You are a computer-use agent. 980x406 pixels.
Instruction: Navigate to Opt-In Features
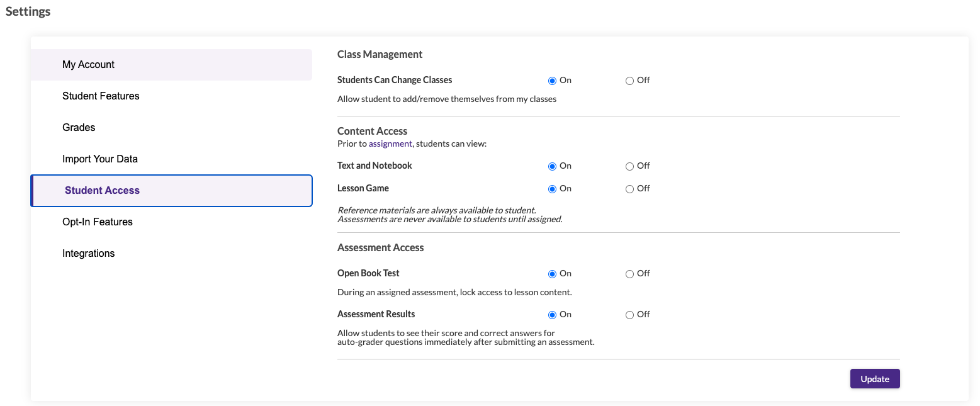point(98,222)
